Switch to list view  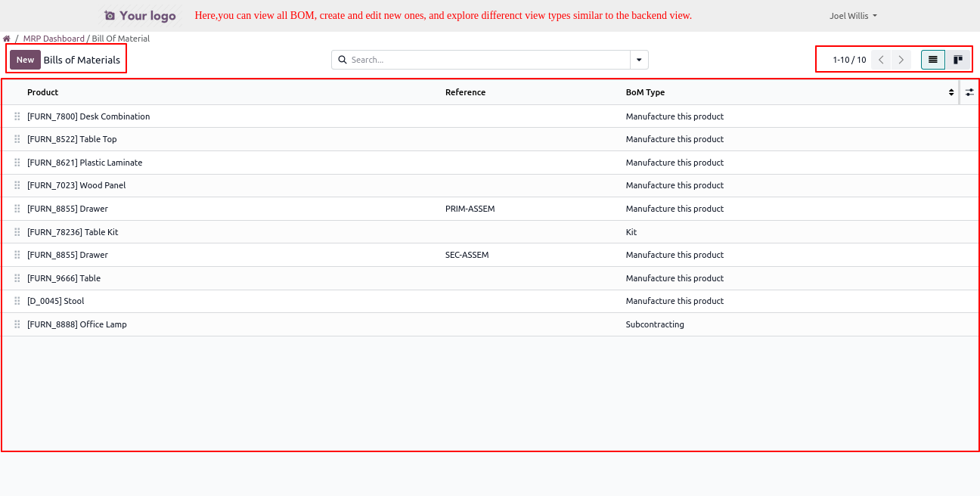(x=932, y=60)
